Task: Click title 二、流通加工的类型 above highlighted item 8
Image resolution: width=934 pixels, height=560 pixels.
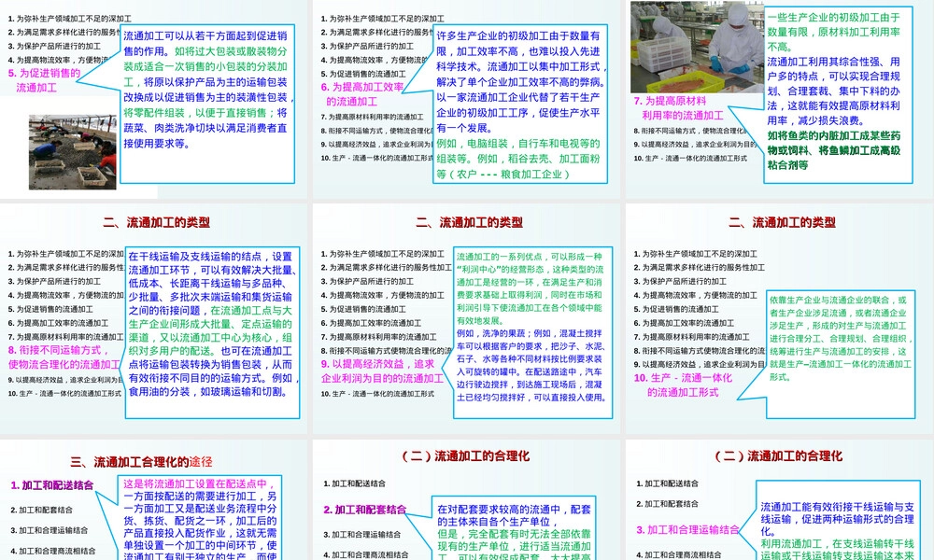Action: 157,222
